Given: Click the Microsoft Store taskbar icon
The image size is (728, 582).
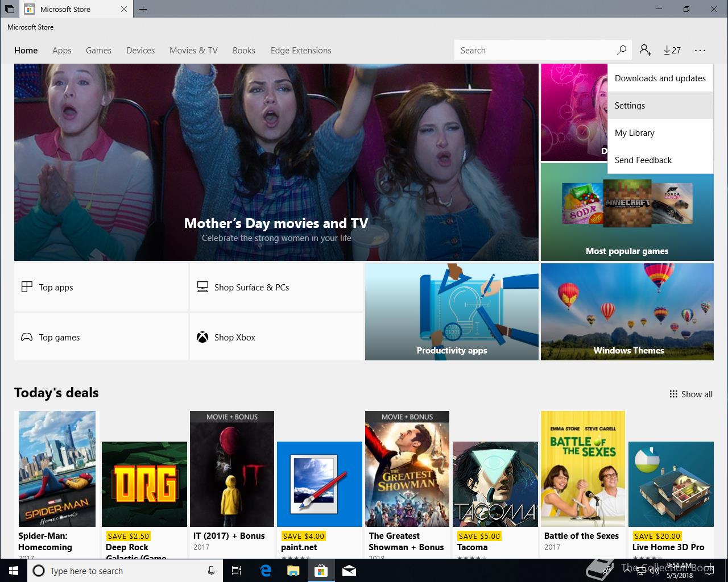Looking at the screenshot, I should pyautogui.click(x=321, y=571).
